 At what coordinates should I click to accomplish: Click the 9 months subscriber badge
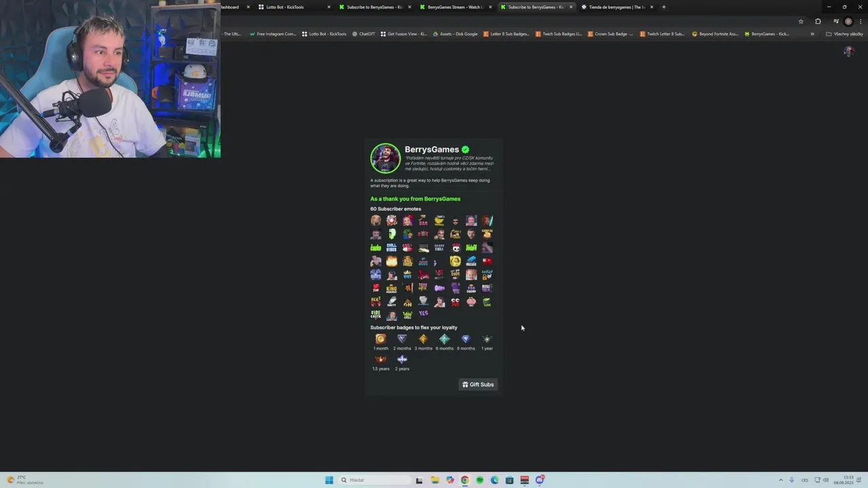[x=465, y=339]
